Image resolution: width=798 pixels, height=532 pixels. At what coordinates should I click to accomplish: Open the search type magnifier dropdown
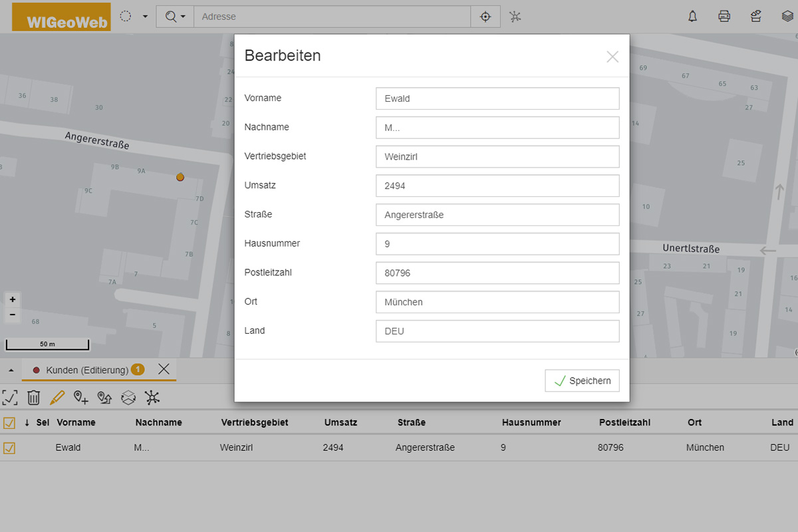click(x=175, y=17)
